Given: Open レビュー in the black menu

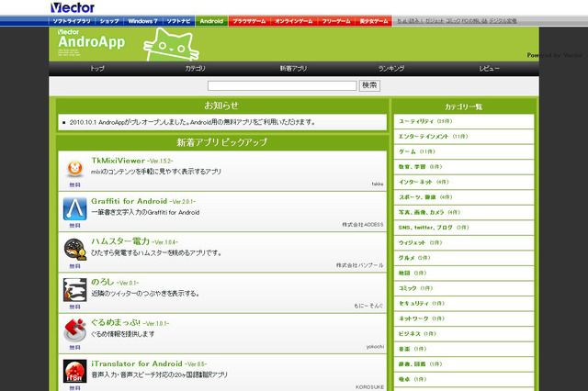Looking at the screenshot, I should click(x=489, y=69).
